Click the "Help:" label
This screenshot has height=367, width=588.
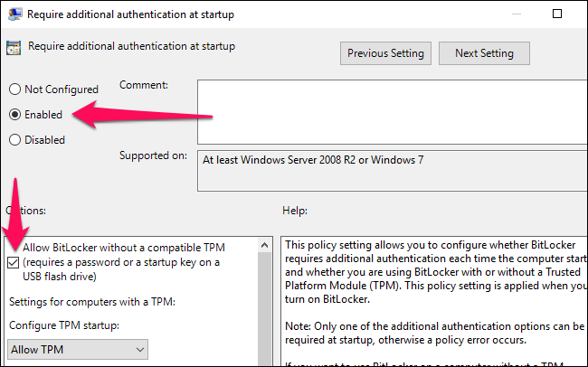point(296,211)
